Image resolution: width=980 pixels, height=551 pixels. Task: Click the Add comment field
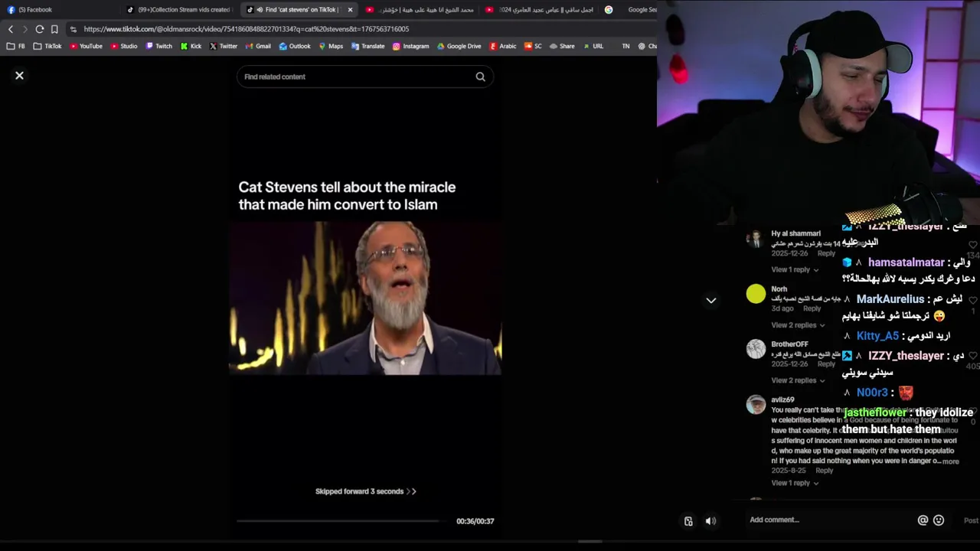pyautogui.click(x=831, y=520)
